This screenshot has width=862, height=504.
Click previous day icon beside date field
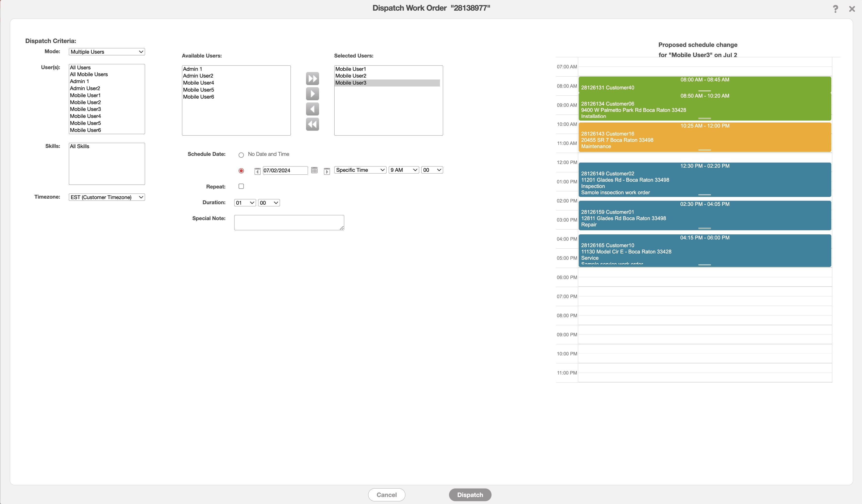257,171
